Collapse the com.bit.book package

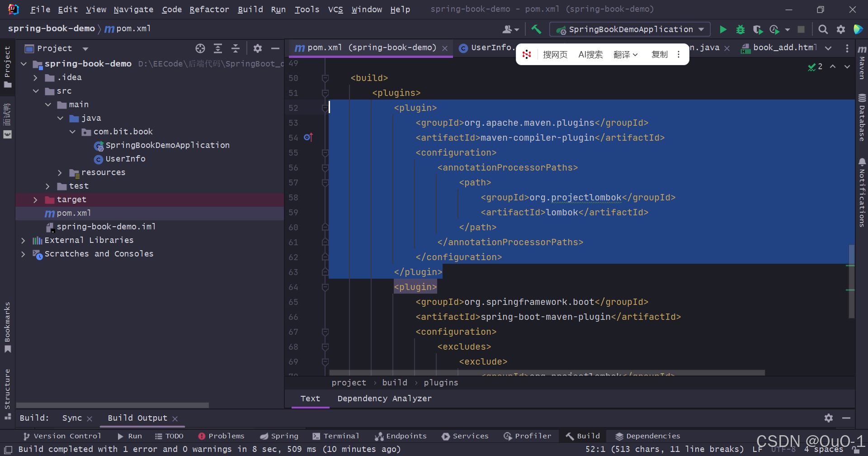[x=72, y=132]
